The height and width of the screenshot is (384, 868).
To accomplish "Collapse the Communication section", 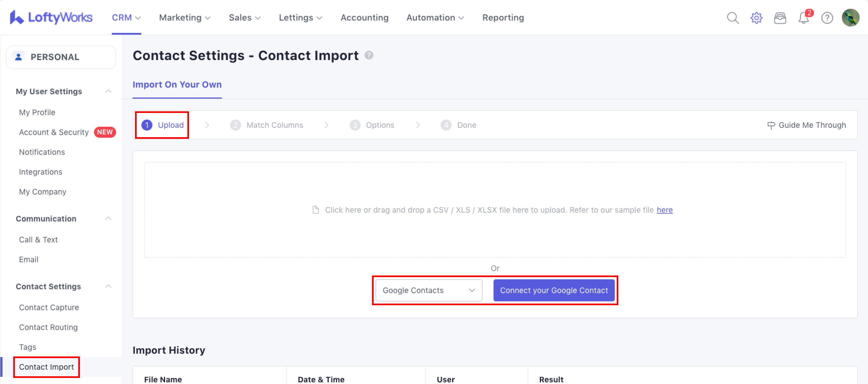I will [108, 219].
